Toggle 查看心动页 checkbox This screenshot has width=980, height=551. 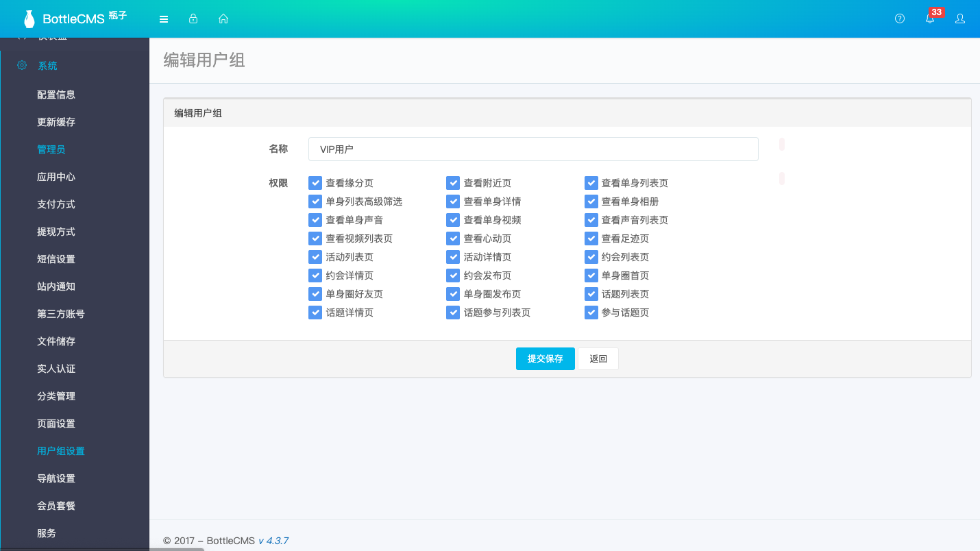pos(453,238)
